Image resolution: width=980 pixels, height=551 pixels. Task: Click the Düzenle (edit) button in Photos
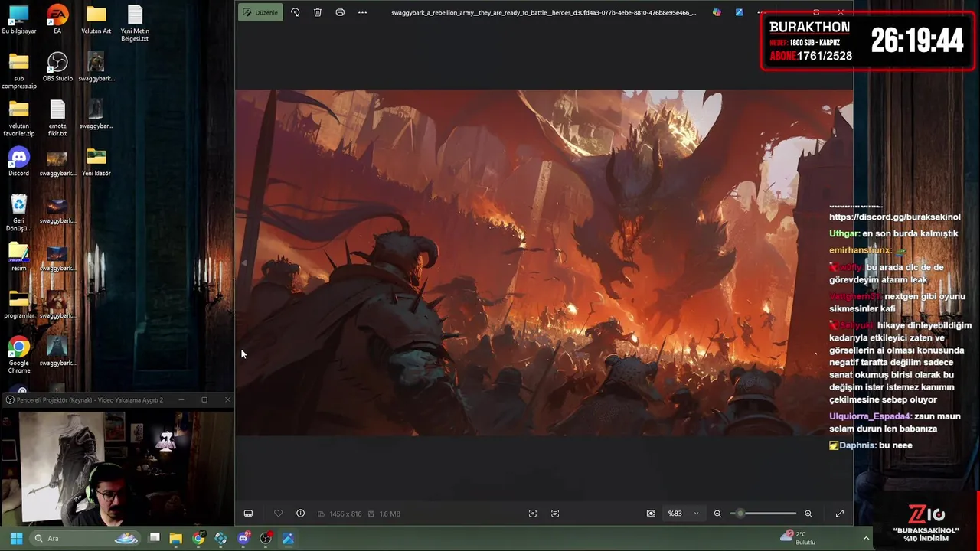coord(260,12)
